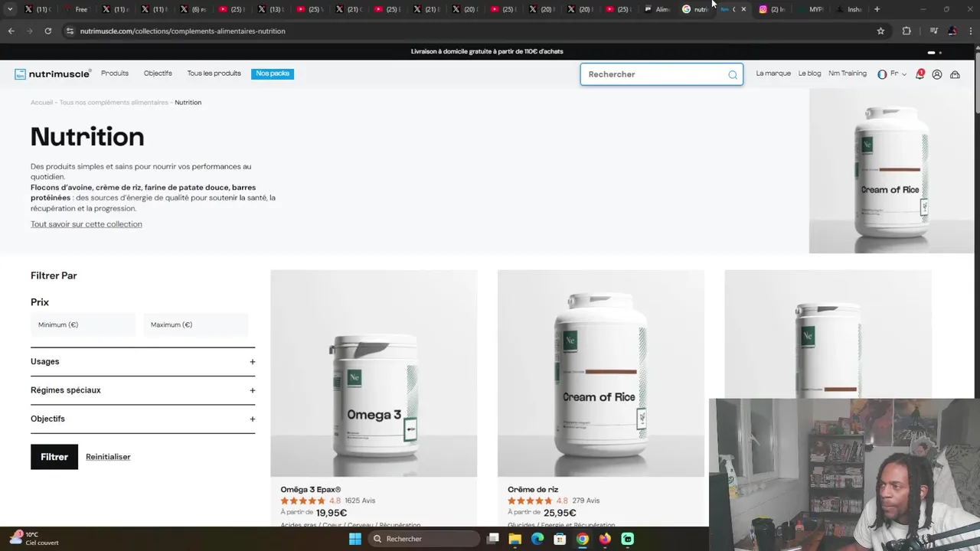Click the Omega 3 product image
980x551 pixels.
pyautogui.click(x=374, y=373)
